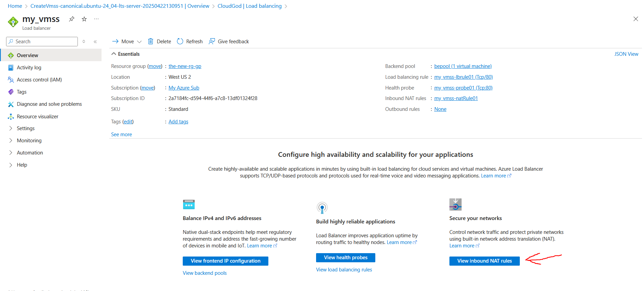Open my_vmss-lbrule01 (Tcp/80) rule

(464, 77)
